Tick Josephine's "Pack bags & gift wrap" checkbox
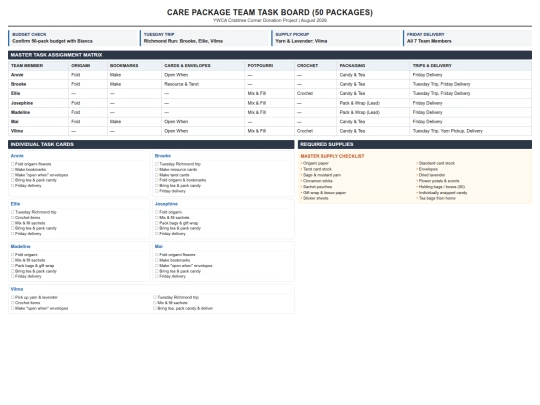 point(157,223)
